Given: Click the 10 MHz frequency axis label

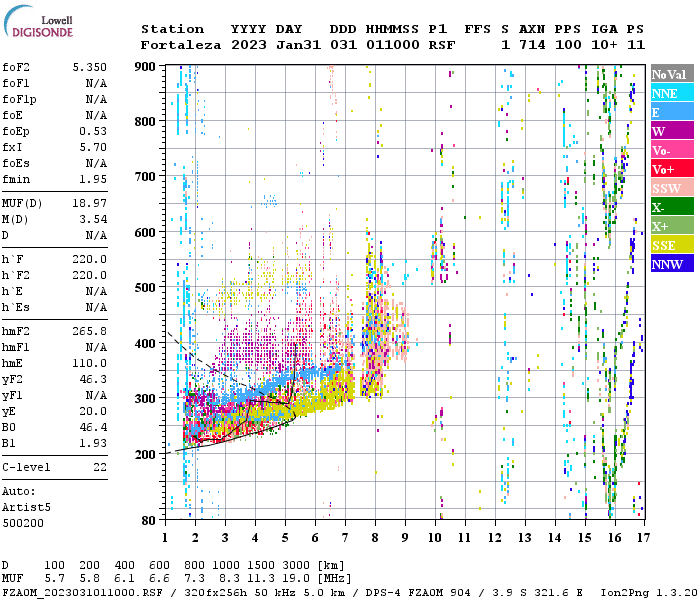Looking at the screenshot, I should click(435, 538).
